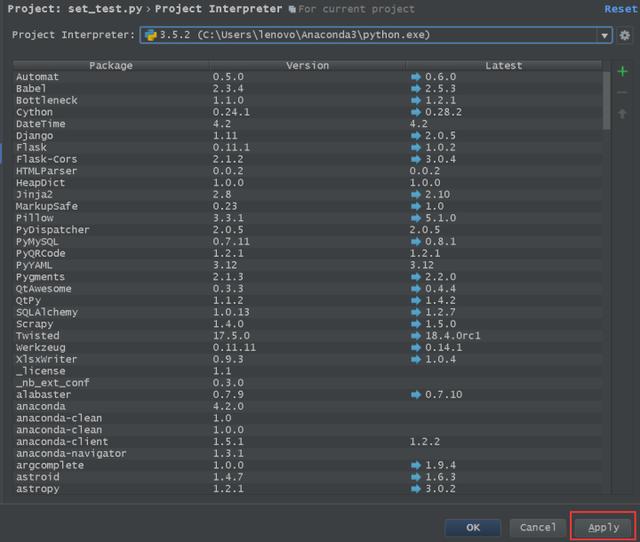
Task: Click the update arrow beside argcomplete 1.9.4
Action: (x=416, y=465)
